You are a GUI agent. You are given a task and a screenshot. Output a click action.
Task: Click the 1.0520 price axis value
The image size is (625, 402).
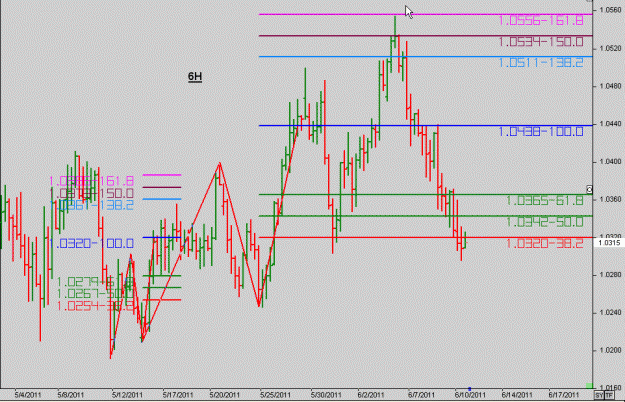[610, 49]
